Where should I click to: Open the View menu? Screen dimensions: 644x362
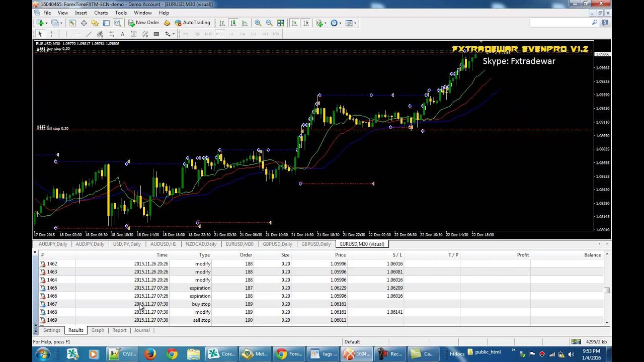click(x=63, y=13)
